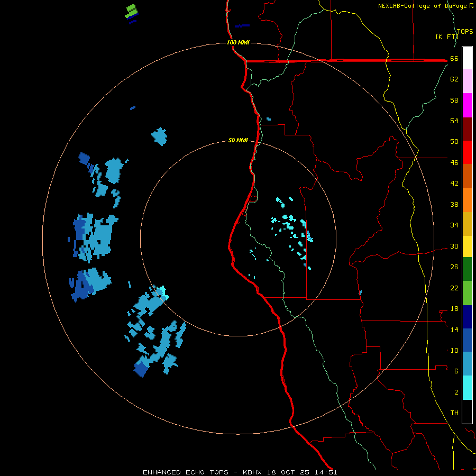Pick the bright orange legend swatch

pyautogui.click(x=467, y=200)
